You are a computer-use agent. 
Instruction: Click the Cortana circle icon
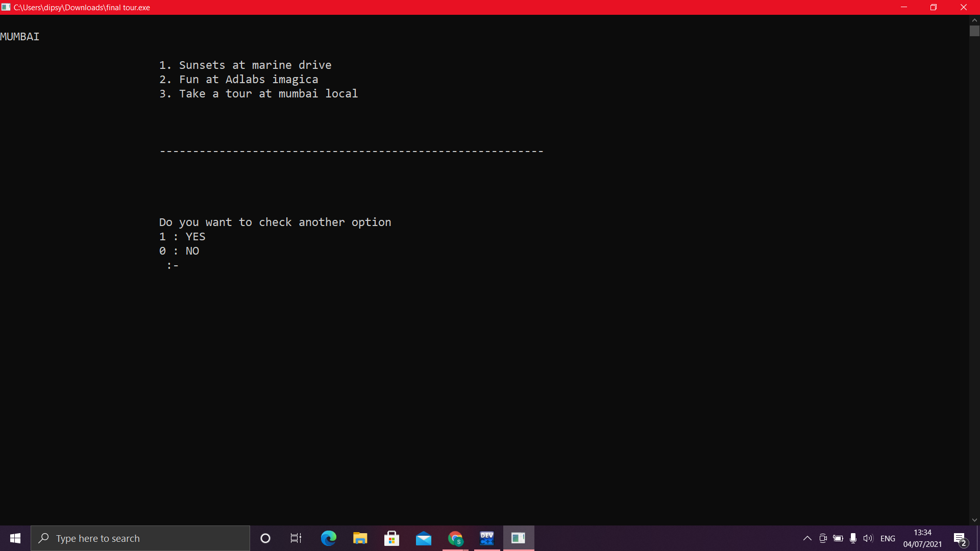coord(265,538)
